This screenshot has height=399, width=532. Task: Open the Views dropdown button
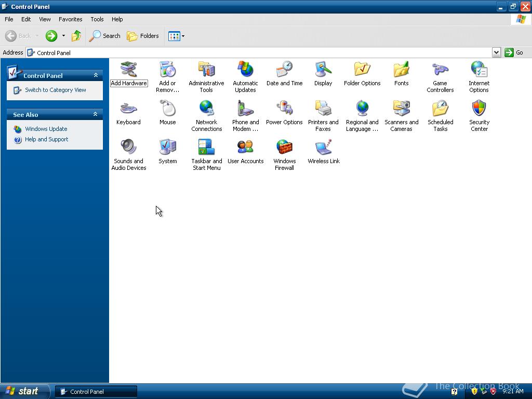tap(177, 36)
